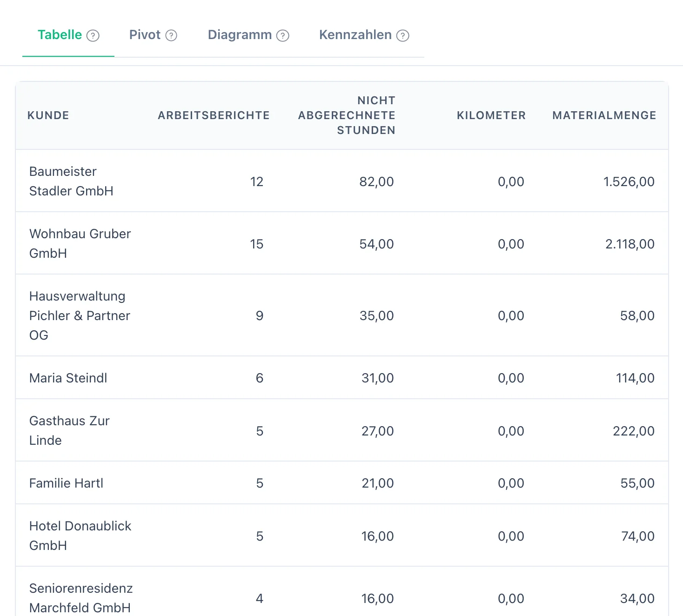Select the Maria Steindl customer name

68,378
